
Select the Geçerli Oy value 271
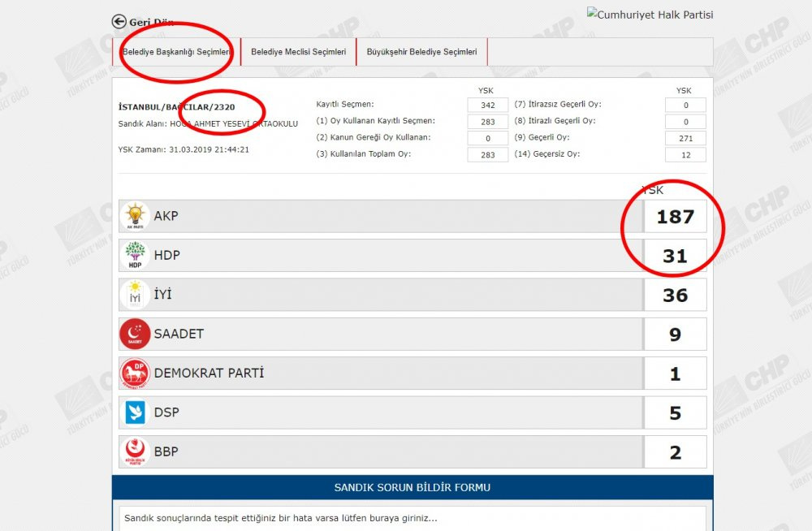click(x=685, y=138)
